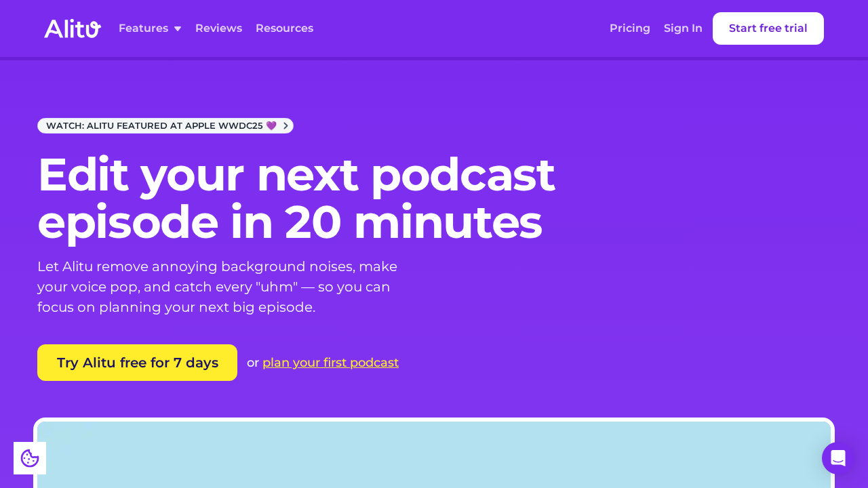
Task: Expand the Features dropdown arrow
Action: point(178,28)
